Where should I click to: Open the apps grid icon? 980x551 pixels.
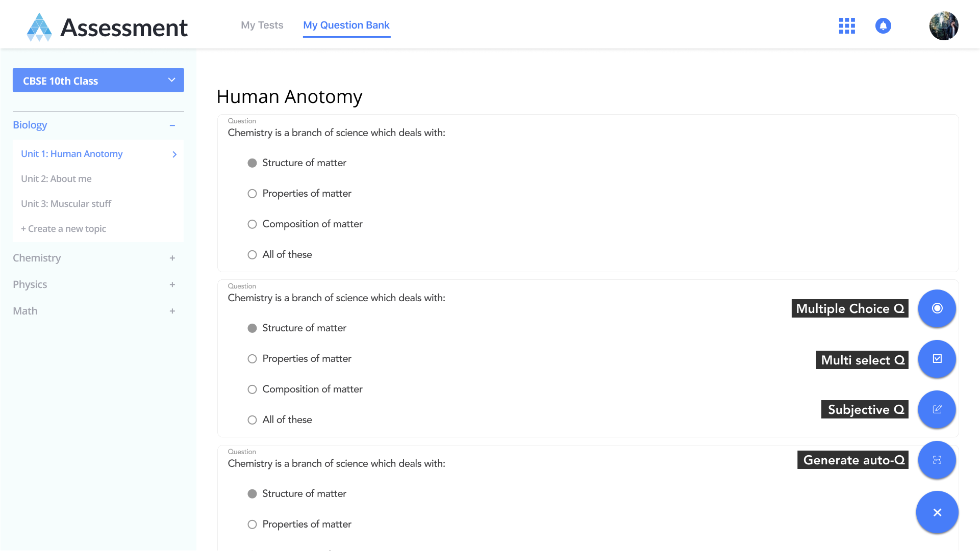click(x=847, y=25)
